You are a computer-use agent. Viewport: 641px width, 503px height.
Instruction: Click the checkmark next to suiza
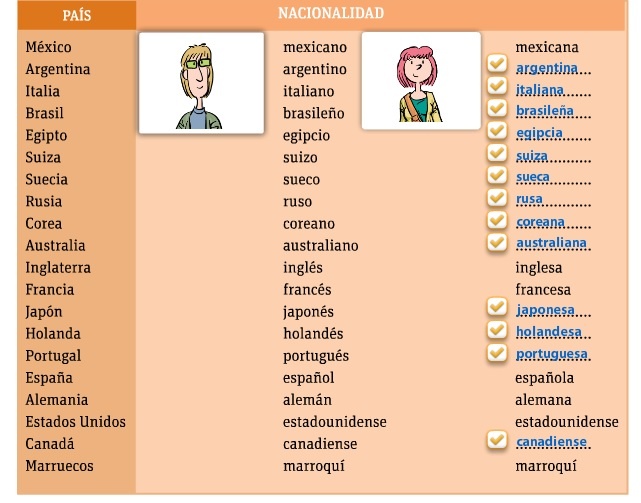pos(496,153)
